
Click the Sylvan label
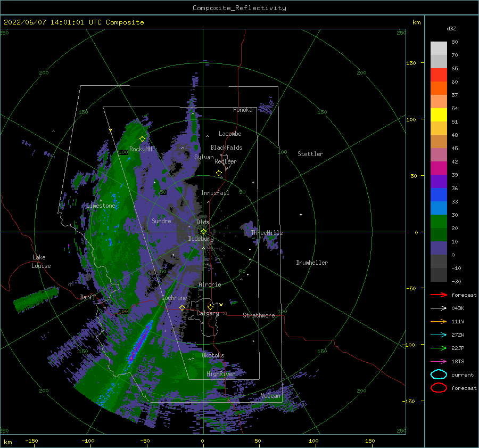pos(204,157)
